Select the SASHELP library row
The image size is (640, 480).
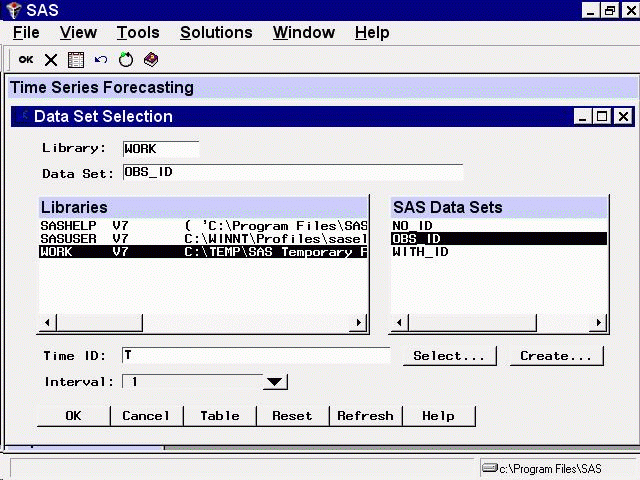(x=203, y=226)
